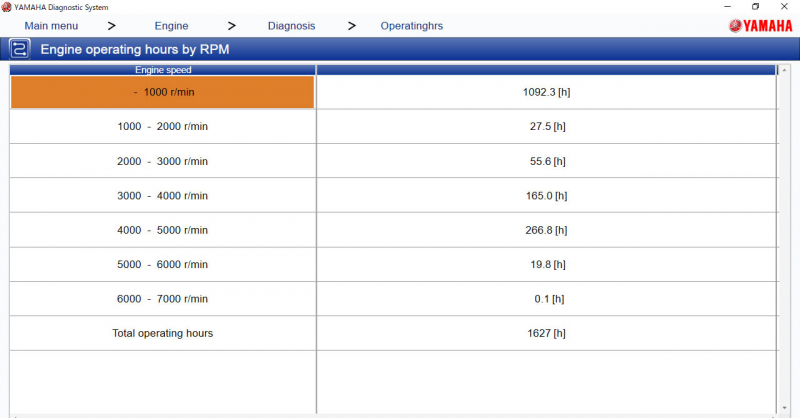Navigate to Diagnosis breadcrumb
800x418 pixels.
pyautogui.click(x=292, y=26)
